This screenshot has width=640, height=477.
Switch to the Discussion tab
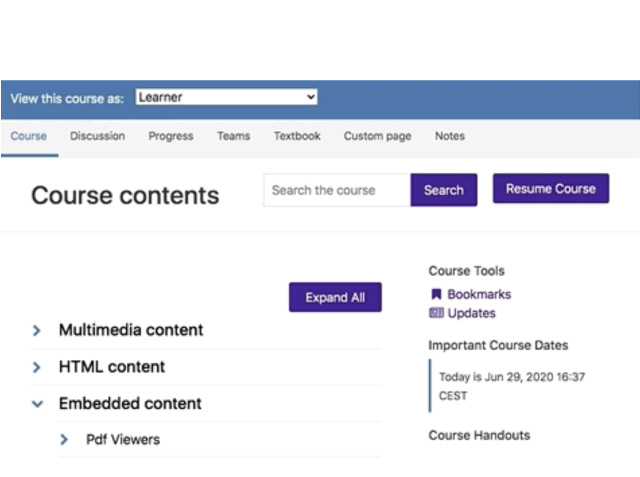coord(98,136)
